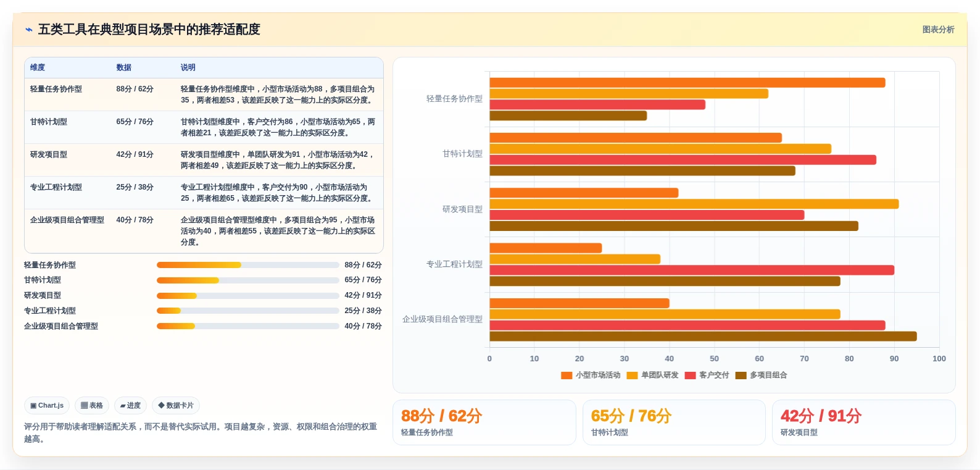Click the Chart.js tag chip
This screenshot has width=980, height=470.
[47, 406]
